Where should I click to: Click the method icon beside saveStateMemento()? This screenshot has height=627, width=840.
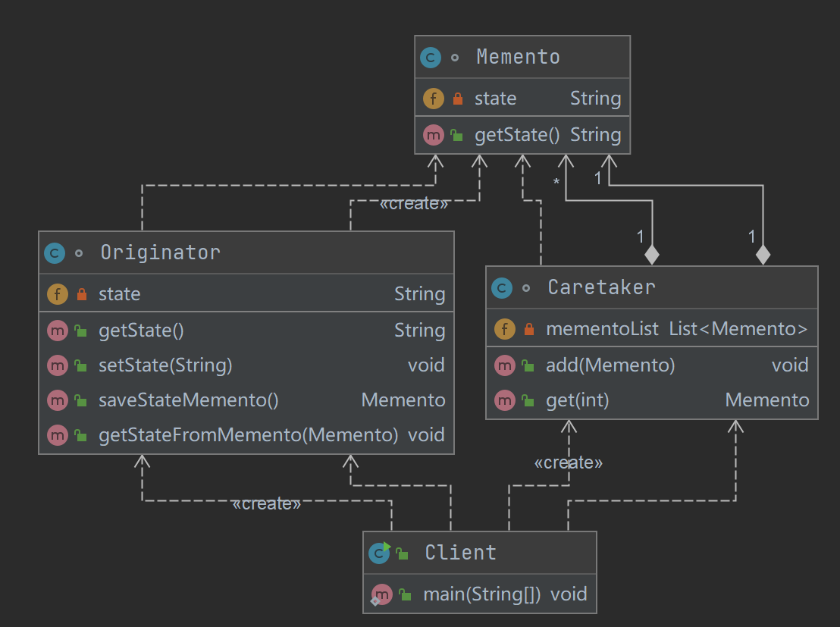point(58,400)
